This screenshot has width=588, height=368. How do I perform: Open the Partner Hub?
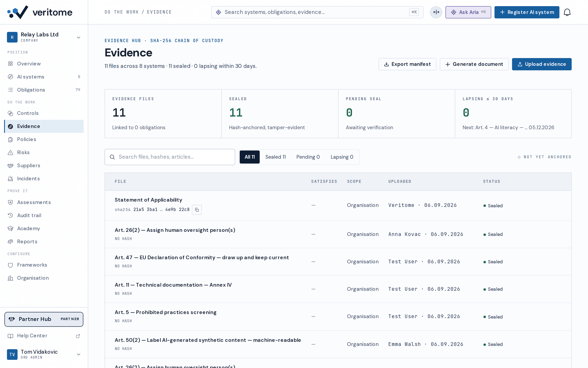[x=44, y=319]
